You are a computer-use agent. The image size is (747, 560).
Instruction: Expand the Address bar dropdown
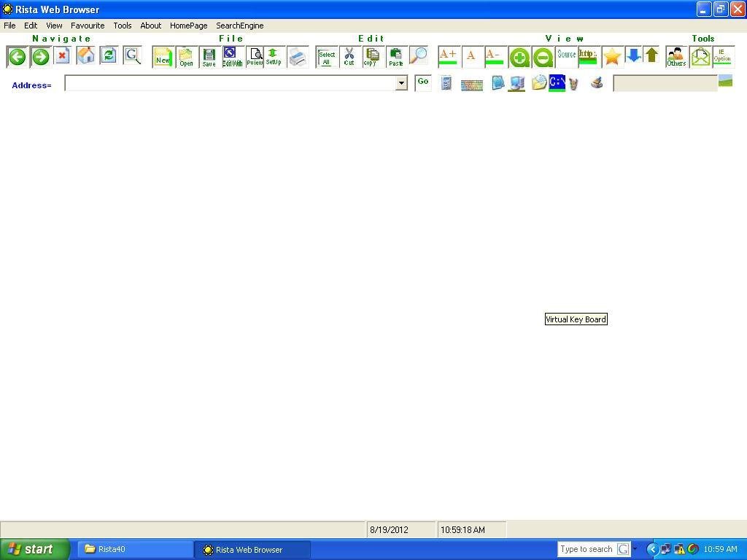(x=401, y=83)
